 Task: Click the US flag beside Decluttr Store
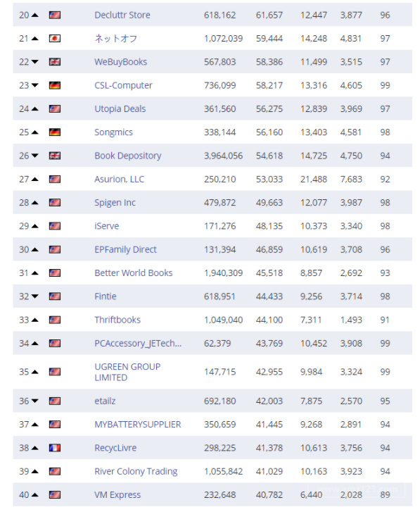coord(55,15)
